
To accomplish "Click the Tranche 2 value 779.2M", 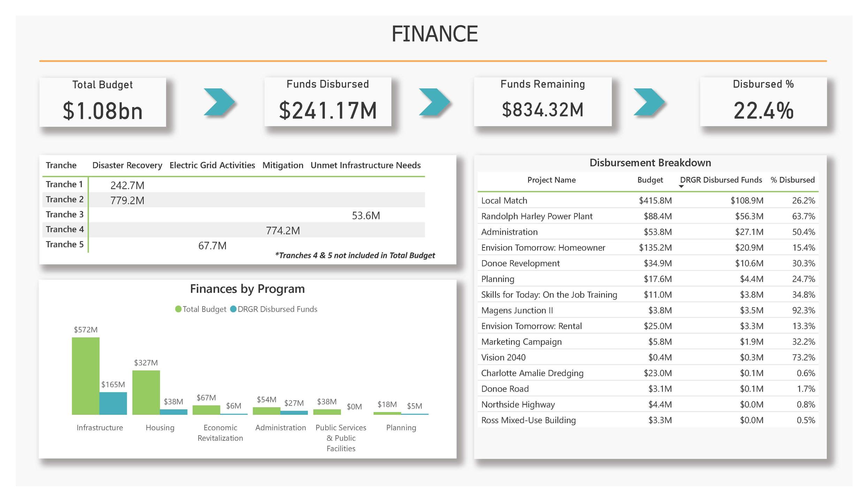I will [127, 200].
